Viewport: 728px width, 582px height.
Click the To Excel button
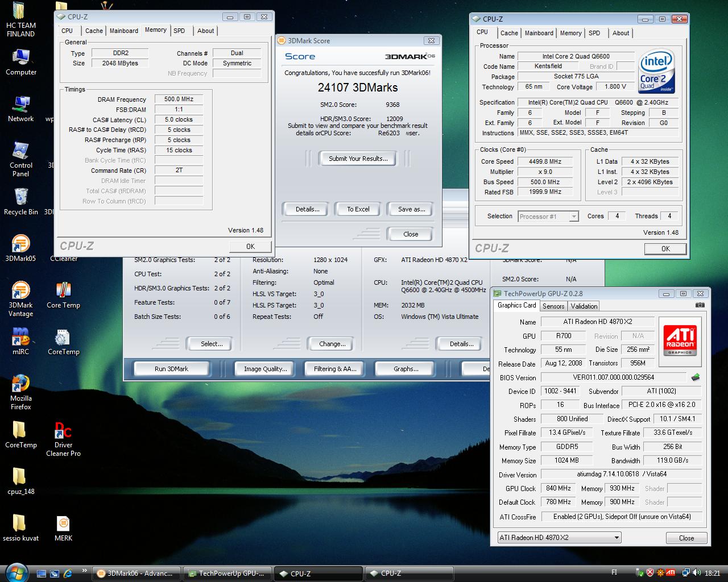358,209
